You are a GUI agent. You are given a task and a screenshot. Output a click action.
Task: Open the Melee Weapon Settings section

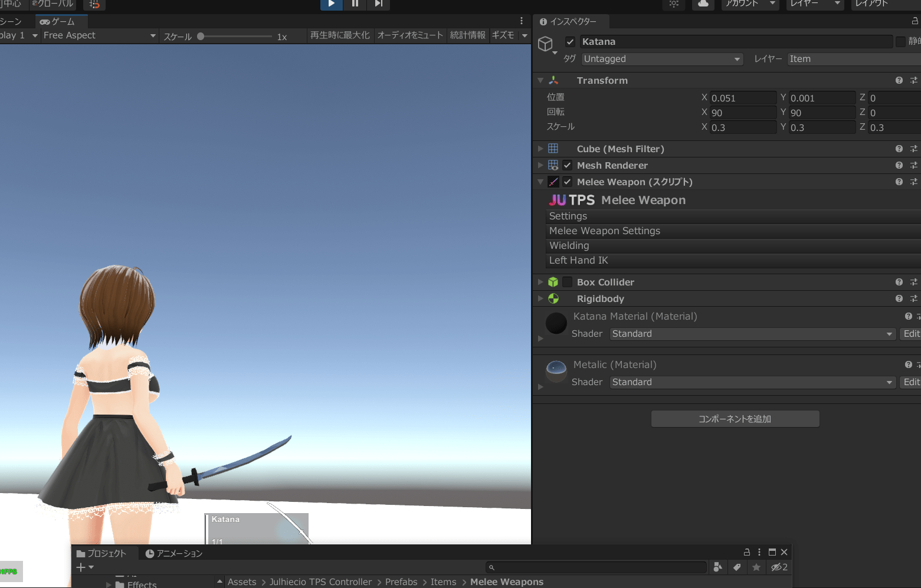[x=605, y=231]
